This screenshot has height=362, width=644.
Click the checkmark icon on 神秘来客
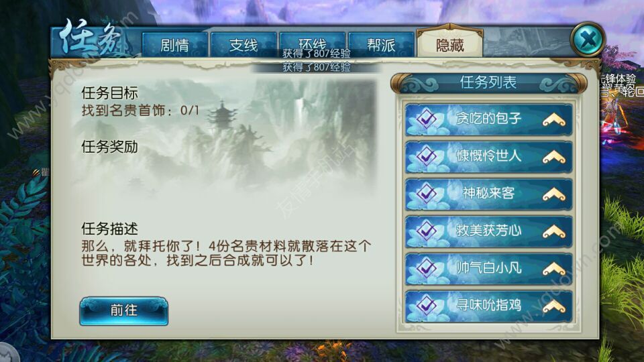click(x=427, y=193)
